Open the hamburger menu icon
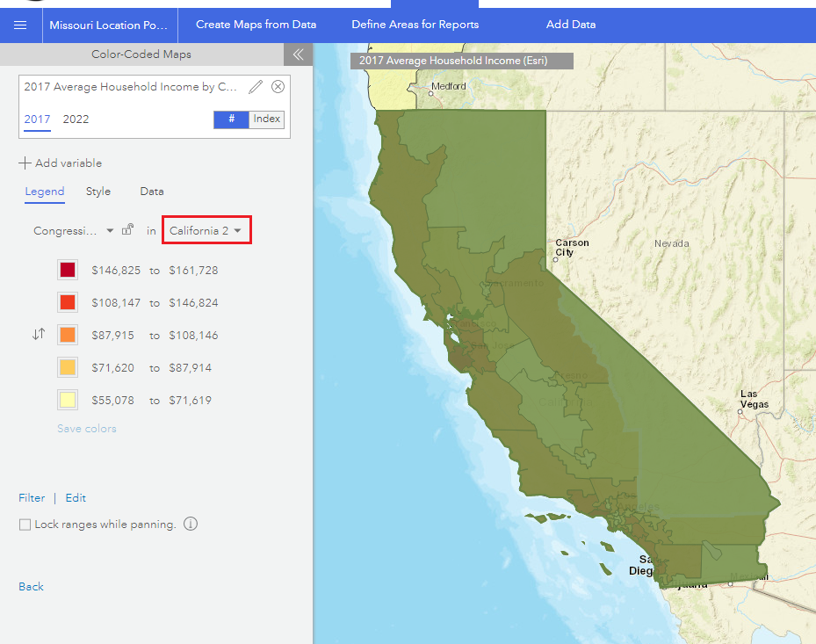Screen dimensions: 816x644 point(19,25)
